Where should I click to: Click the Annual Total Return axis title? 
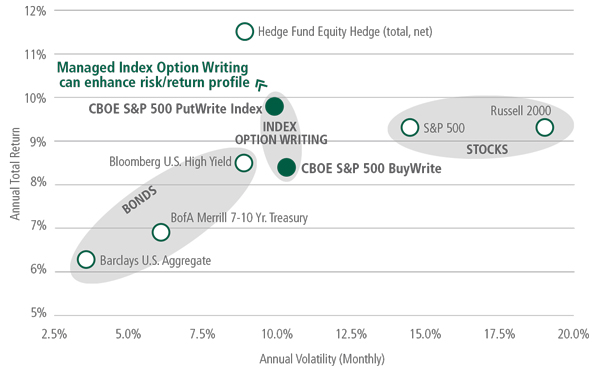click(x=15, y=173)
